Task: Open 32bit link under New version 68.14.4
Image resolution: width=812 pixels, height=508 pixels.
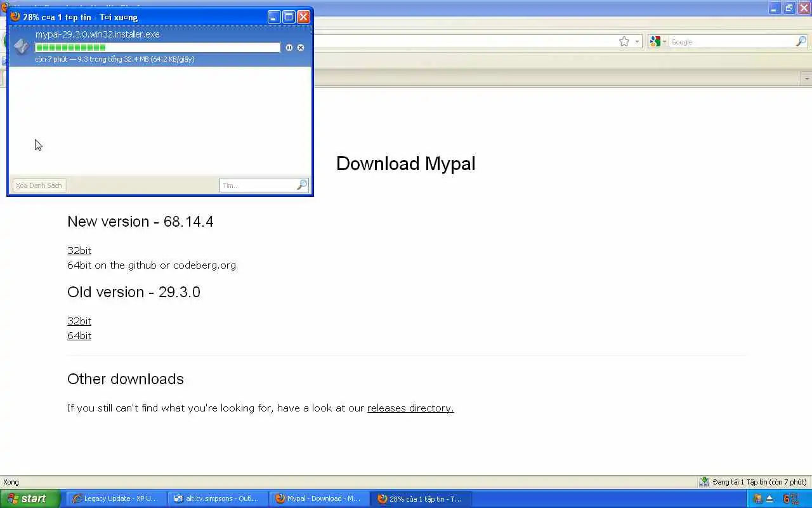Action: (79, 250)
